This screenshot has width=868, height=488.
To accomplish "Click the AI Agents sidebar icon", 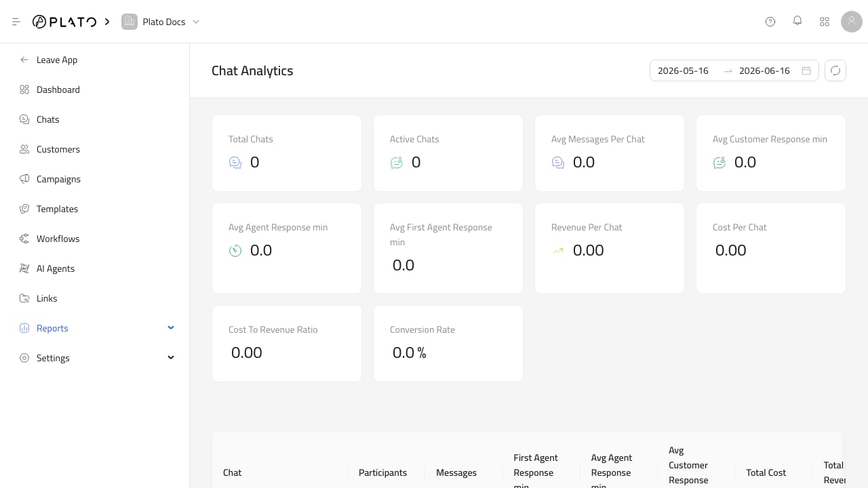I will coord(24,268).
